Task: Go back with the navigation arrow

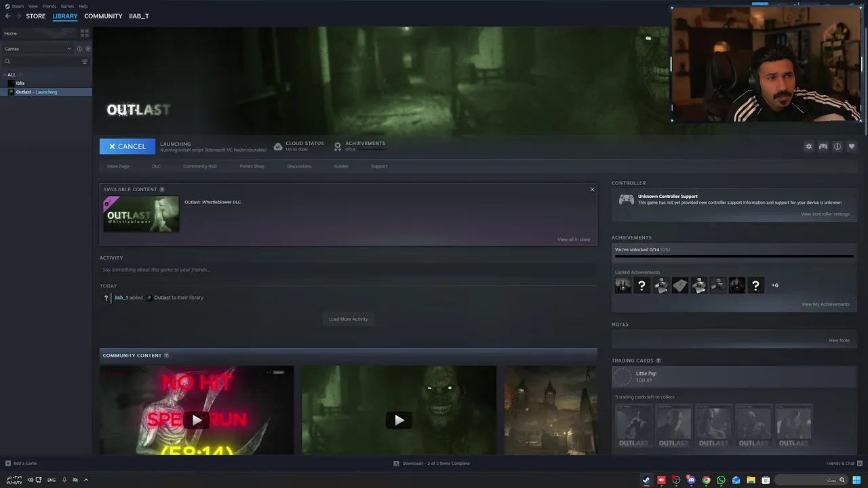Action: tap(7, 16)
